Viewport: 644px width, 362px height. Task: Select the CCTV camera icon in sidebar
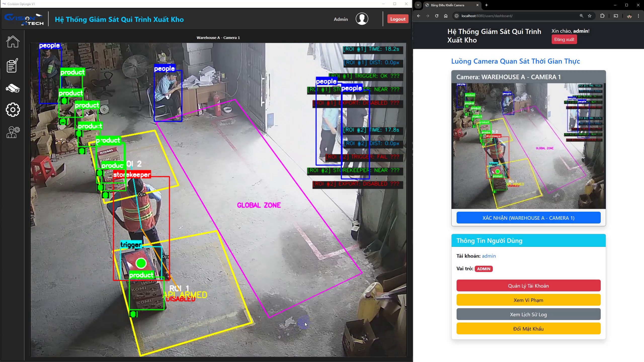[x=13, y=88]
